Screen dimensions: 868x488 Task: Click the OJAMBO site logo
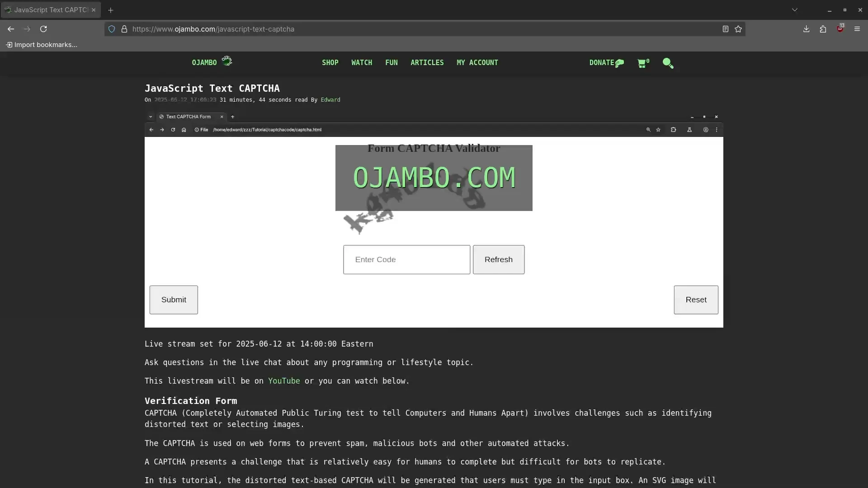pos(212,62)
